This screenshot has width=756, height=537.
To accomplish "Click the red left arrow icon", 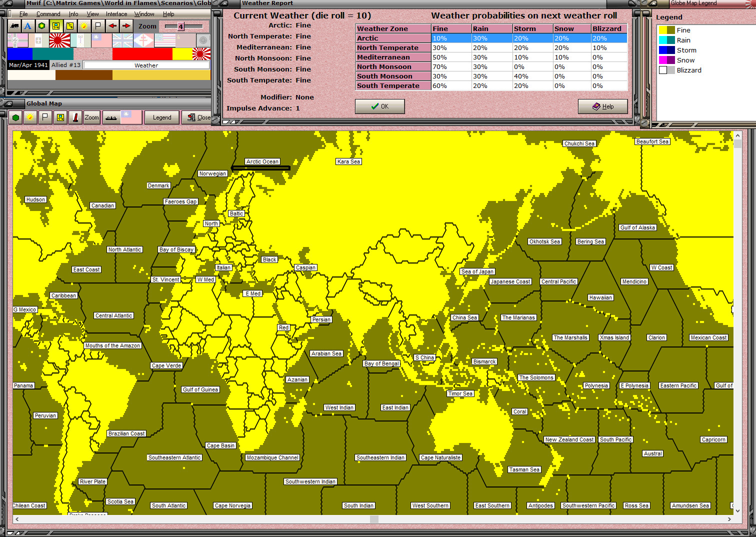I will (112, 26).
